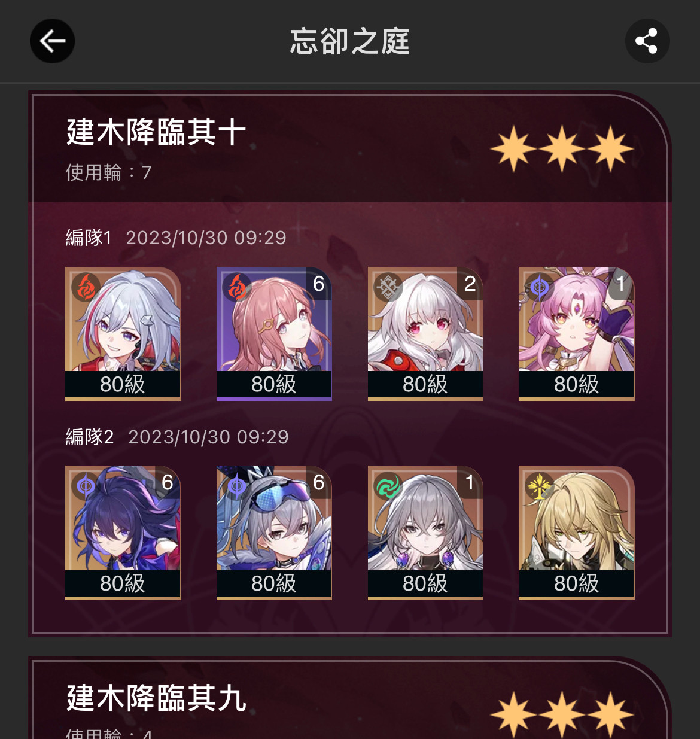Tap quantum element icon on Fu Xuan portrait
This screenshot has height=739, width=700.
(539, 287)
